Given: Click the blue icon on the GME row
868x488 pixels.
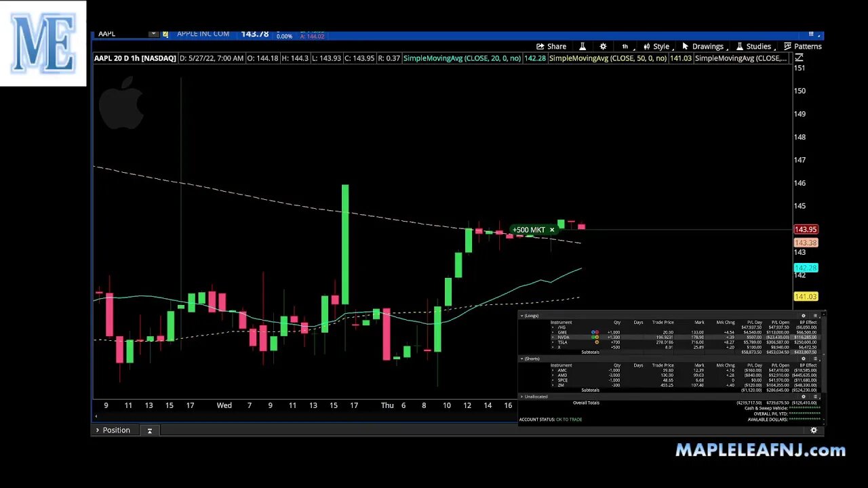Looking at the screenshot, I should tap(593, 332).
